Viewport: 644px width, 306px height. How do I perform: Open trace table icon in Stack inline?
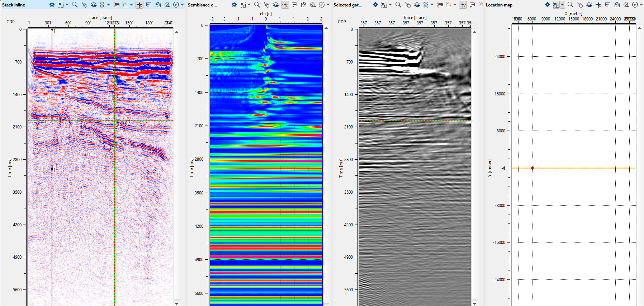tap(117, 5)
